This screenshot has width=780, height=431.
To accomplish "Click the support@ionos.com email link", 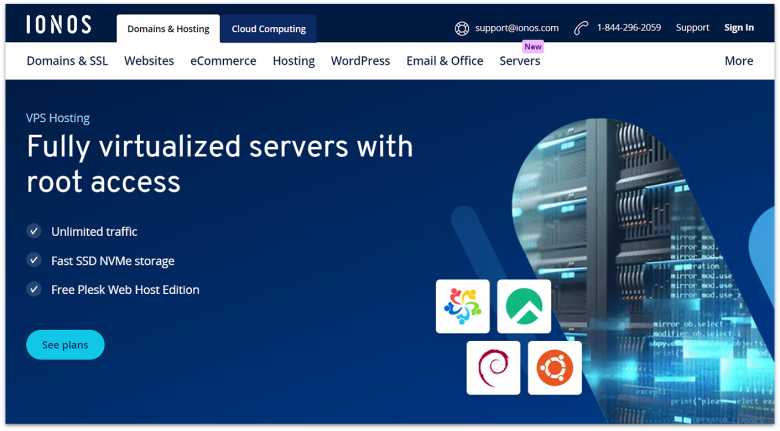I will (x=517, y=28).
